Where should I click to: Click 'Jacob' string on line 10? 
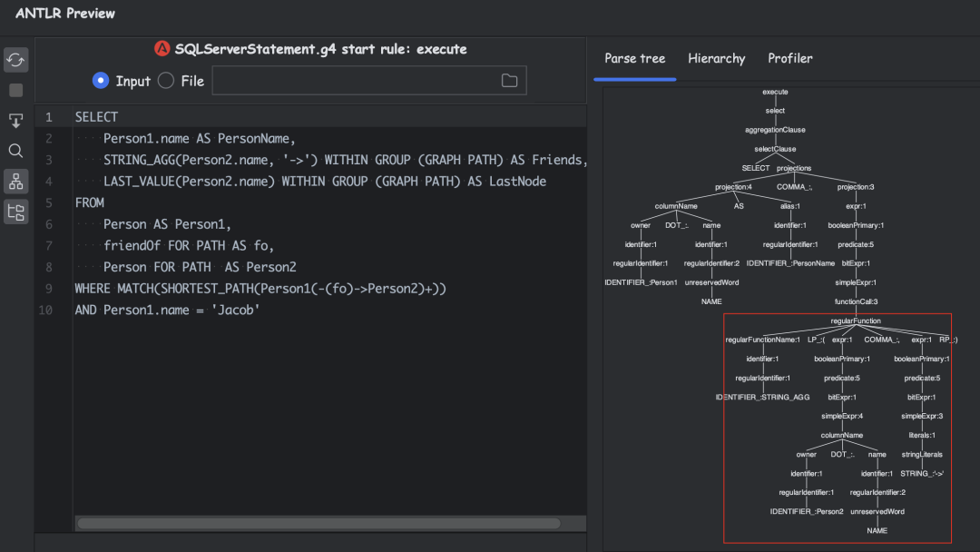(236, 310)
